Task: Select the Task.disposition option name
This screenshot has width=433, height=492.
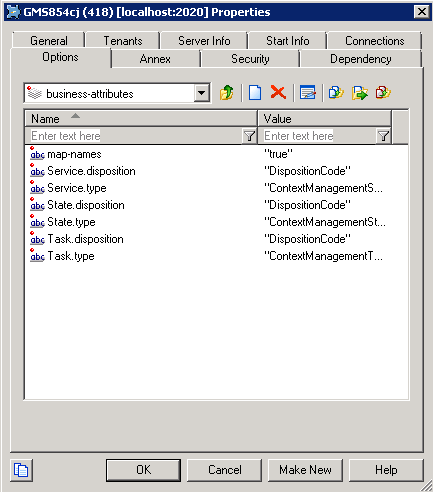Action: click(x=85, y=239)
